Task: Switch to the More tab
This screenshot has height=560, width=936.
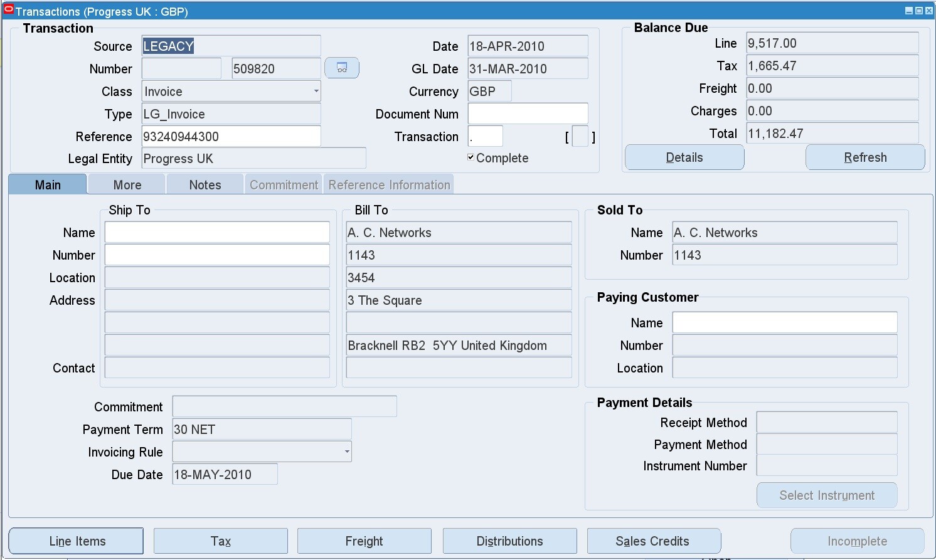Action: [x=126, y=184]
